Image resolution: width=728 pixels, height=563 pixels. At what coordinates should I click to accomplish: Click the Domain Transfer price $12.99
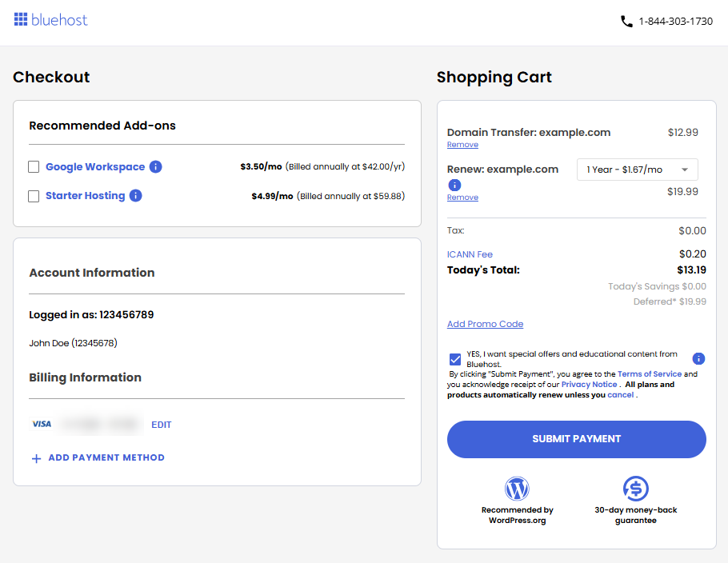(683, 132)
